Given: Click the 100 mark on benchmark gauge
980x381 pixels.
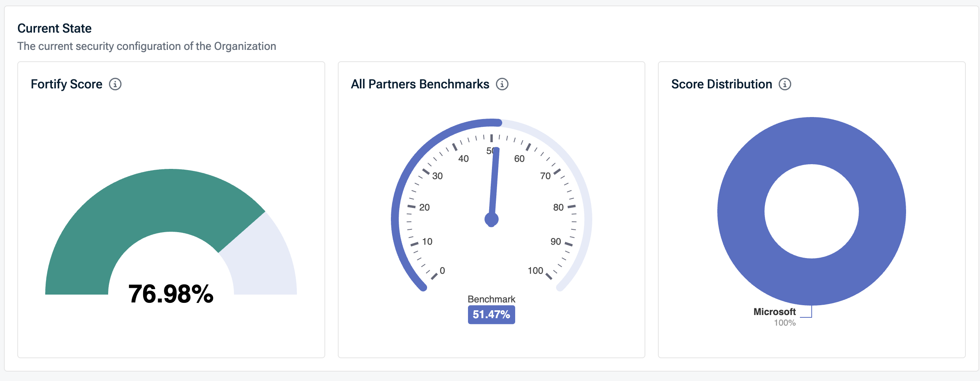Looking at the screenshot, I should tap(535, 271).
